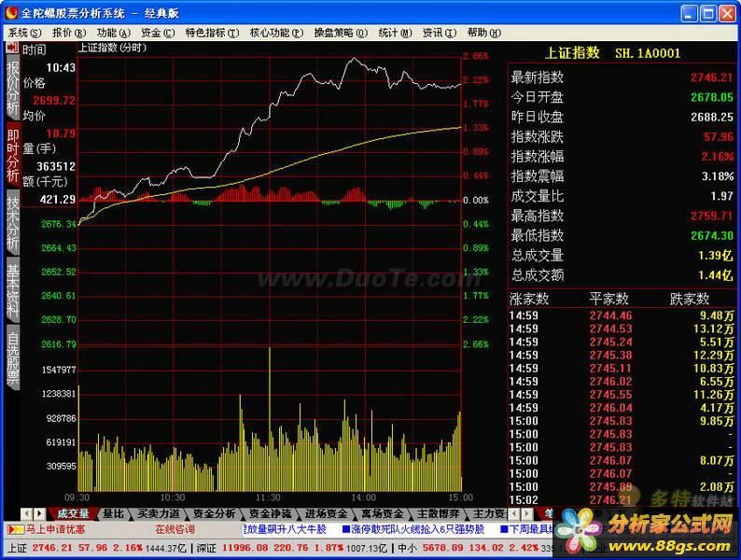Image resolution: width=741 pixels, height=560 pixels.
Task: Select the 即时分析 side tab
Action: (x=13, y=156)
